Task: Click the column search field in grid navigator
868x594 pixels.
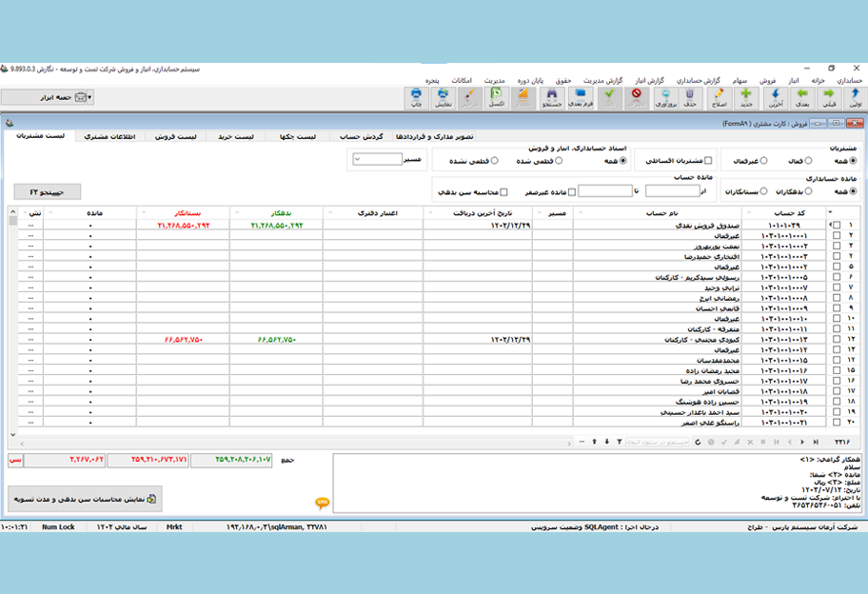Action: [x=657, y=442]
